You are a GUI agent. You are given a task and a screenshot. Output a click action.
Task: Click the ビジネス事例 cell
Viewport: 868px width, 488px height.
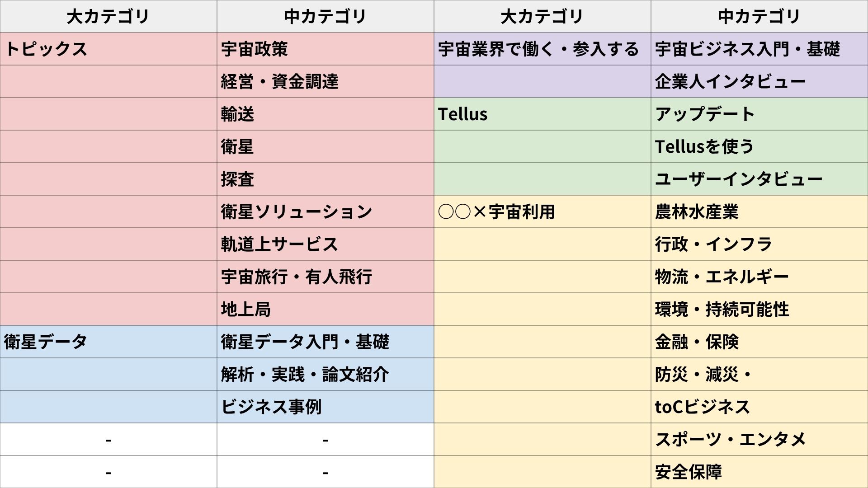(325, 407)
